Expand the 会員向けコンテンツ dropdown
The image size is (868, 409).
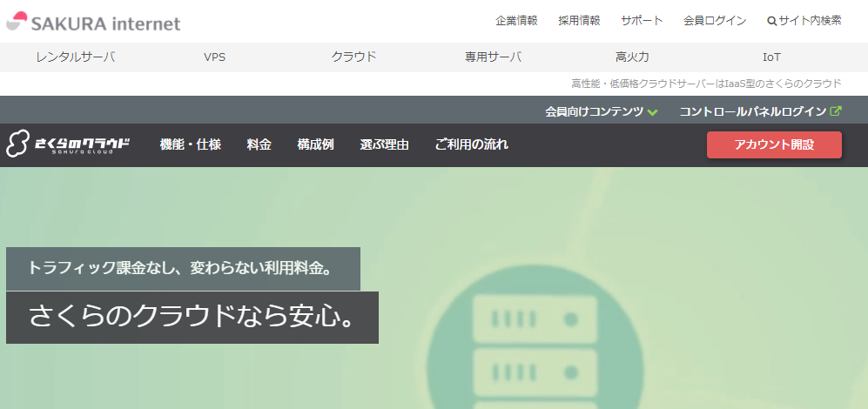click(594, 111)
